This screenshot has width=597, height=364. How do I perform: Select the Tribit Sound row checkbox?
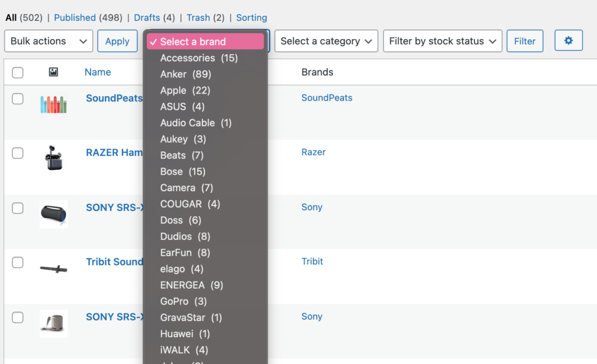17,261
